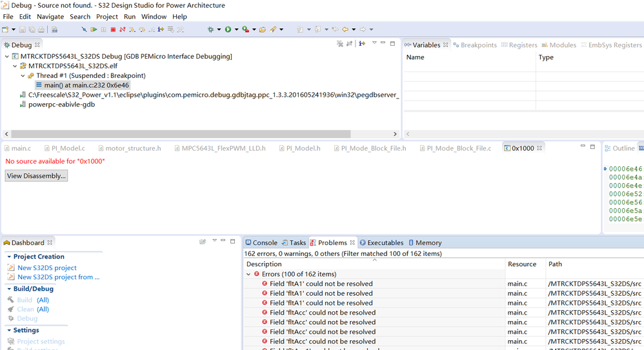
Task: Collapse the Build/Debug section
Action: pos(9,289)
